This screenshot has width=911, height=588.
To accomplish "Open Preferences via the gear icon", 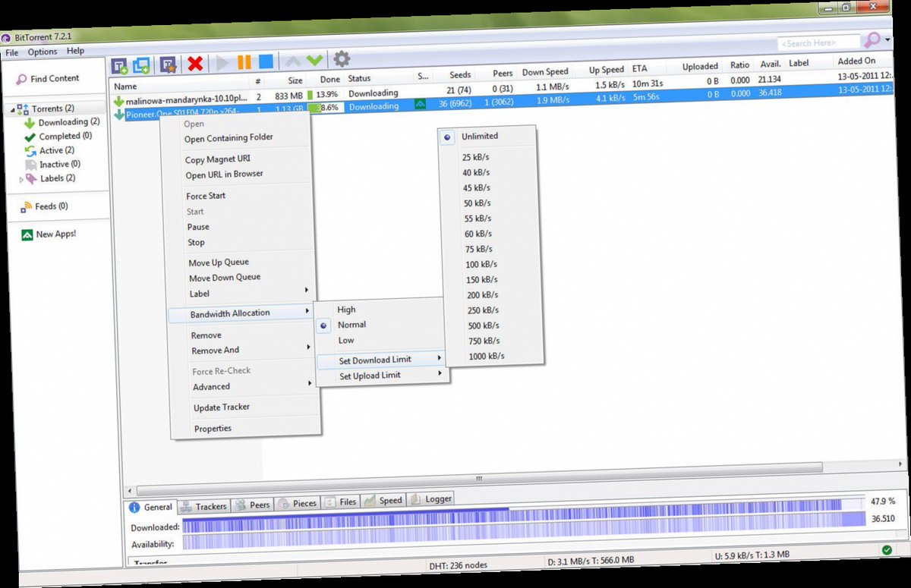I will (342, 59).
